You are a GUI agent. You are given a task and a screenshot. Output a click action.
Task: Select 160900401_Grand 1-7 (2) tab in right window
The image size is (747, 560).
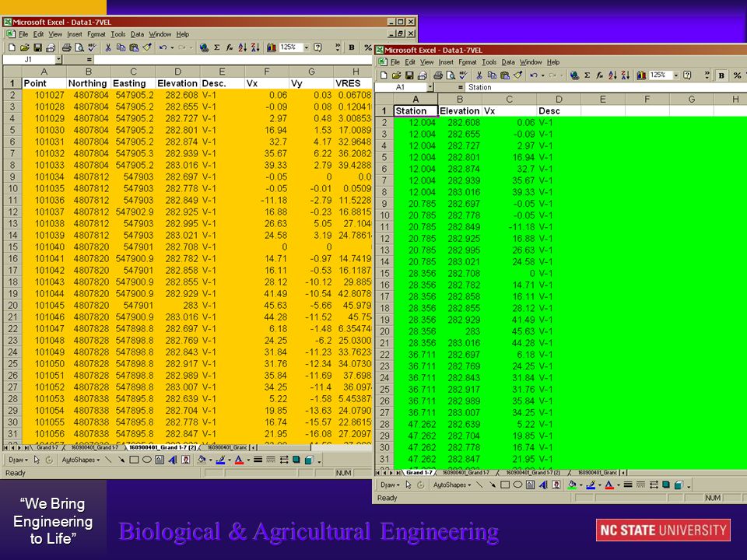click(x=532, y=472)
